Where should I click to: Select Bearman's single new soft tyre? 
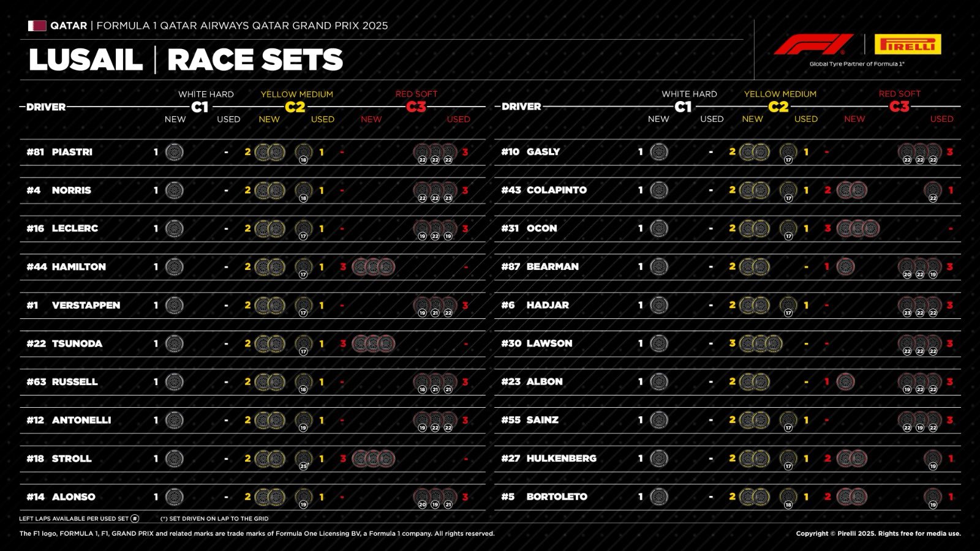coord(845,267)
